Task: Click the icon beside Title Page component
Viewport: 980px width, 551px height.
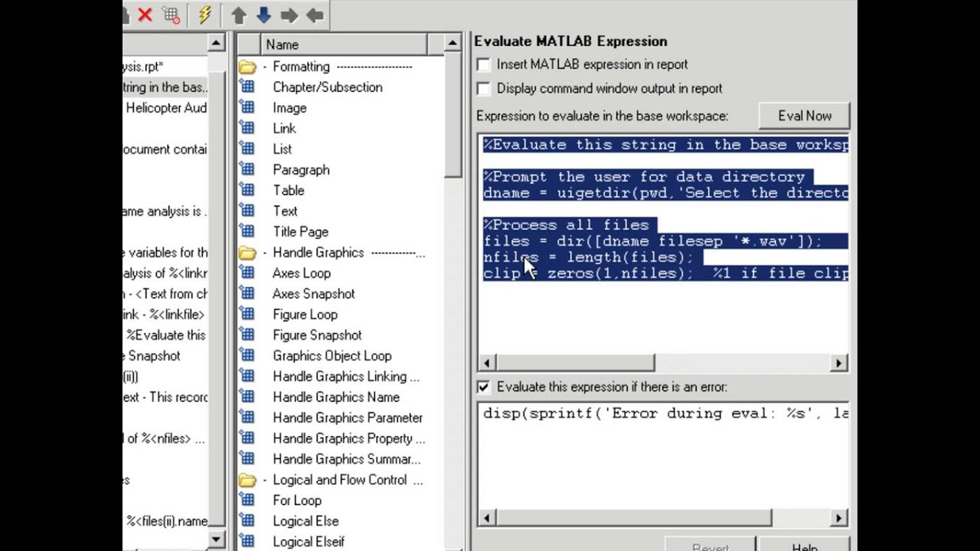Action: (247, 232)
